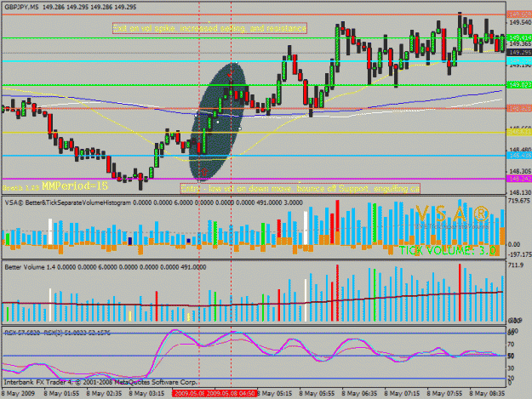Click the 149.540 price scale value
532x399 pixels.
(520, 23)
